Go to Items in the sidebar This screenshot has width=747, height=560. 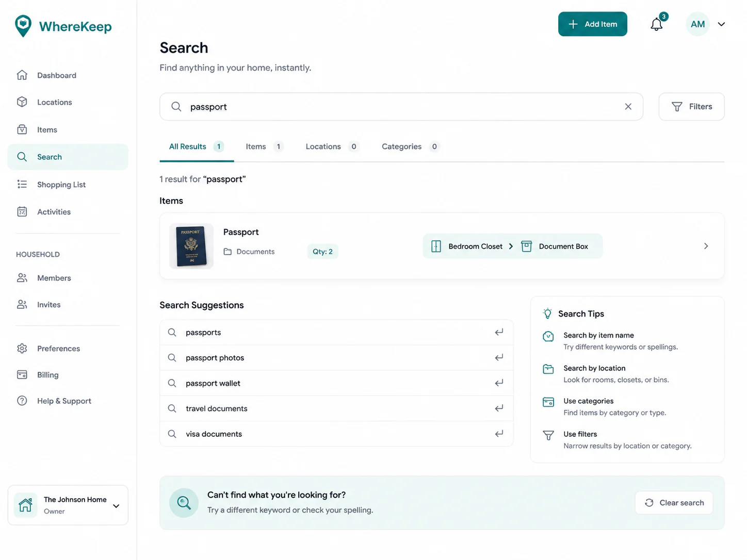68,129
